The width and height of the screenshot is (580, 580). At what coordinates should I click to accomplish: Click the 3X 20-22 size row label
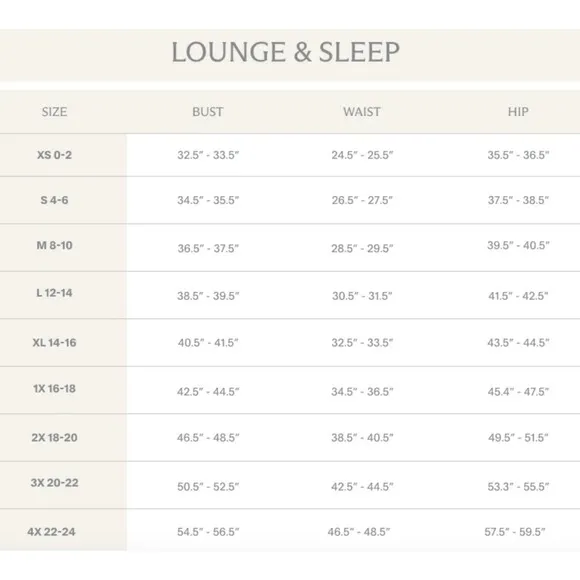[x=54, y=483]
